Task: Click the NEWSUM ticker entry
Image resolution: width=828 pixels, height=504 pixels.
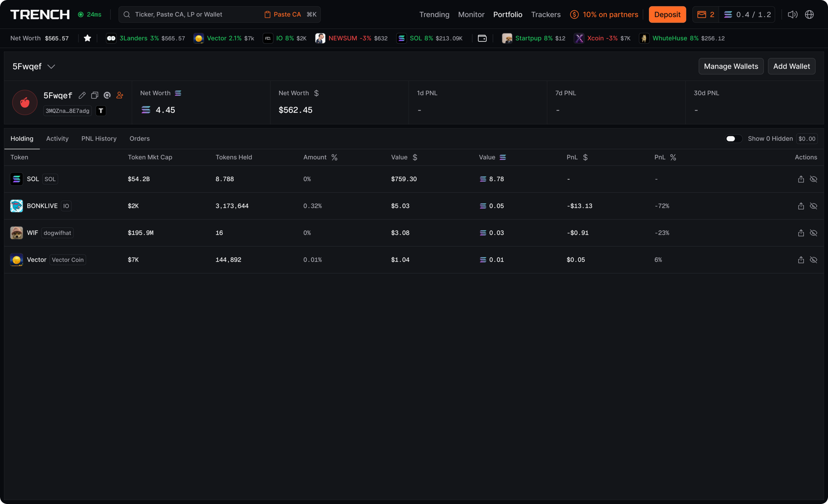Action: coord(351,38)
